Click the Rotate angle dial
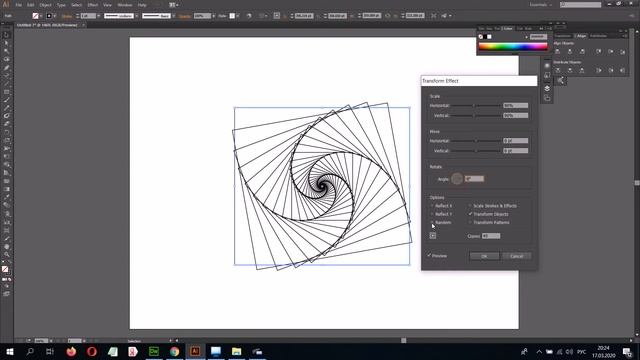Screen dimensions: 640x360 point(457,178)
